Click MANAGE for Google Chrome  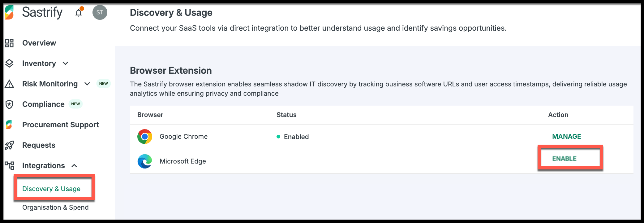pyautogui.click(x=567, y=137)
